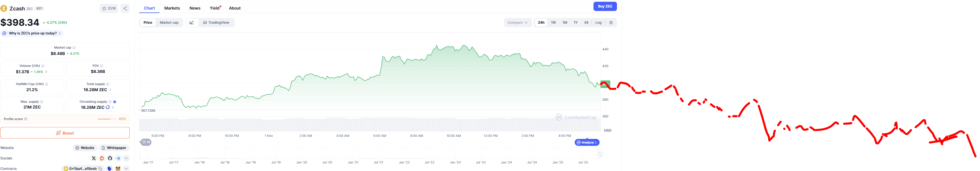Click the share icon beside Zcash
980x171 pixels.
(125, 8)
